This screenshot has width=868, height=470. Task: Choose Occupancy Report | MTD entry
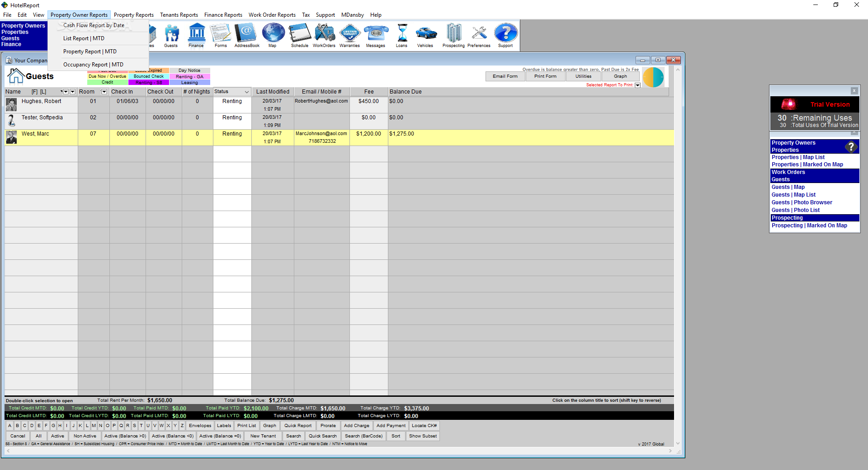93,65
